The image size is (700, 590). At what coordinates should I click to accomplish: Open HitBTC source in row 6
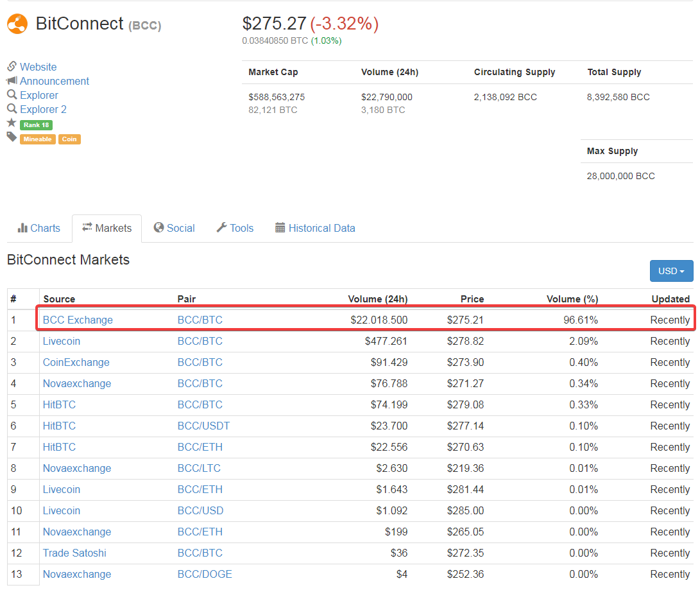pos(60,426)
